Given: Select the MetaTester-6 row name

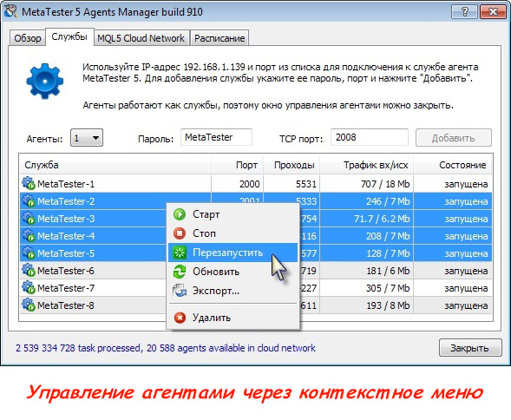Looking at the screenshot, I should tap(66, 271).
